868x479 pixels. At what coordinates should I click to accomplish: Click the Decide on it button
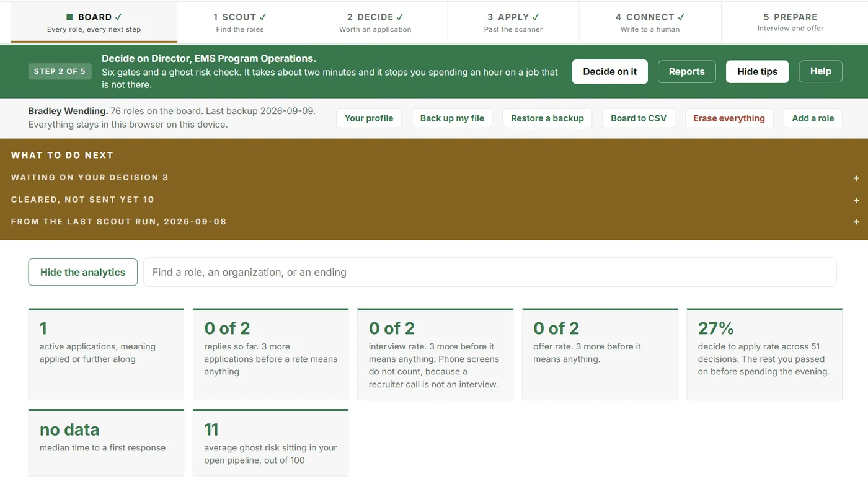point(610,71)
